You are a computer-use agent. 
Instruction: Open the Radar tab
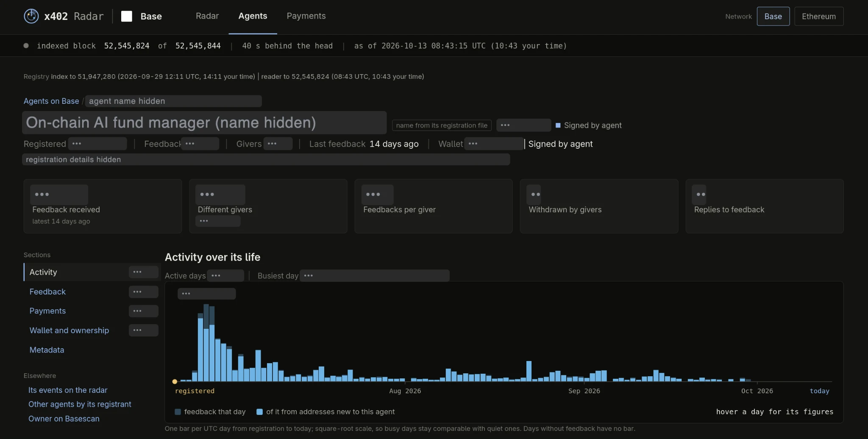pyautogui.click(x=207, y=16)
